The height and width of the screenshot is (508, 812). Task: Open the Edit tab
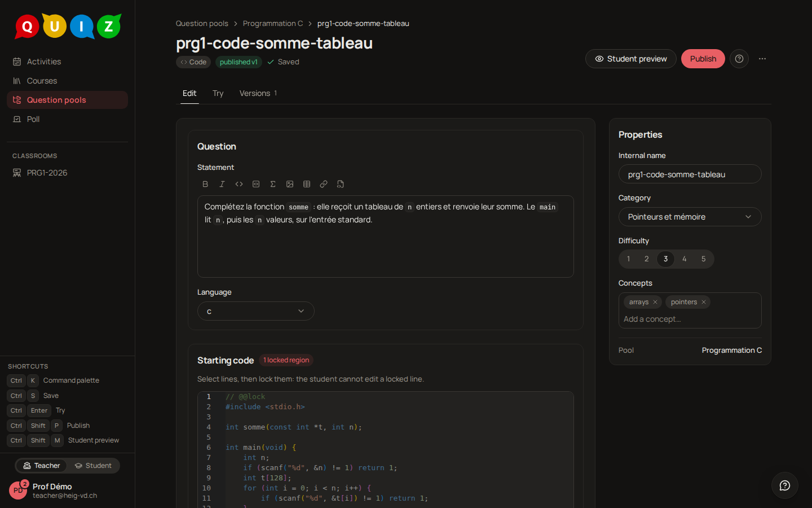(x=189, y=93)
